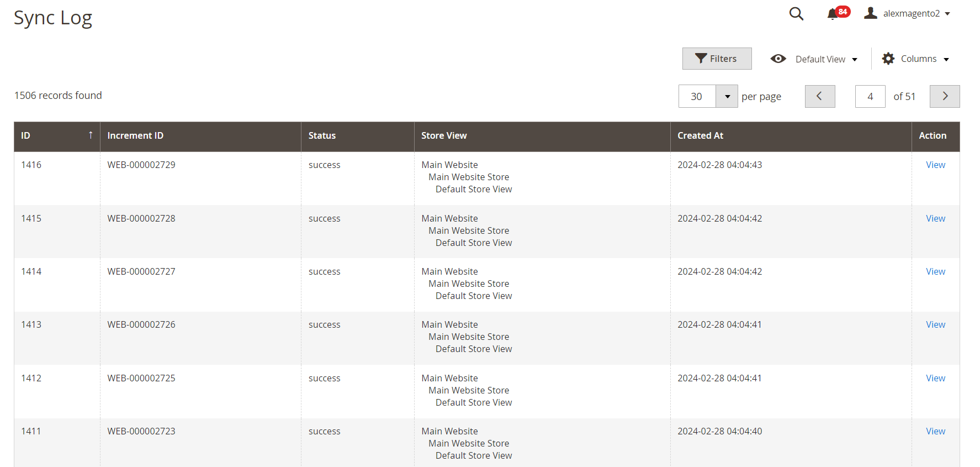
Task: Expand the Columns dropdown caret
Action: point(946,59)
